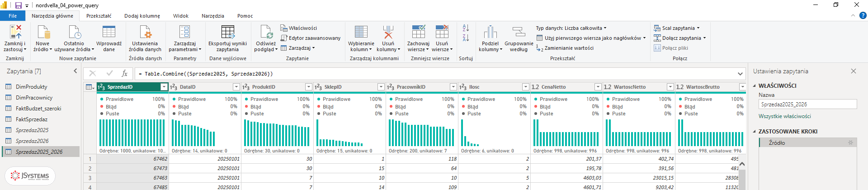
Task: Click Wprowadź dane icon
Action: 109,32
